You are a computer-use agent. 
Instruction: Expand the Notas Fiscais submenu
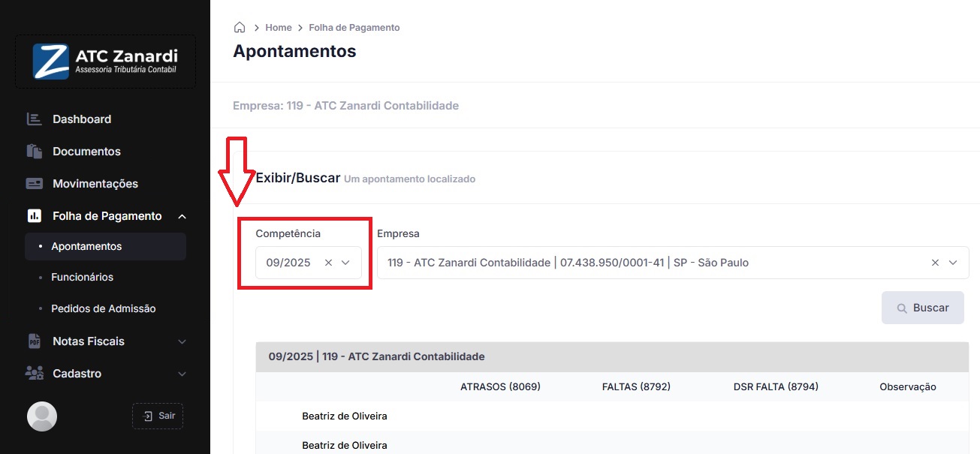(x=182, y=341)
